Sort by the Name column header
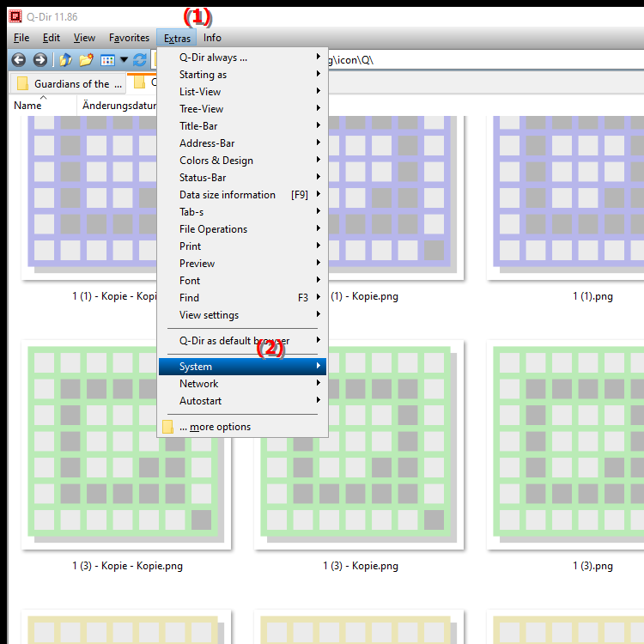Screen dimensions: 644x644 coord(28,106)
